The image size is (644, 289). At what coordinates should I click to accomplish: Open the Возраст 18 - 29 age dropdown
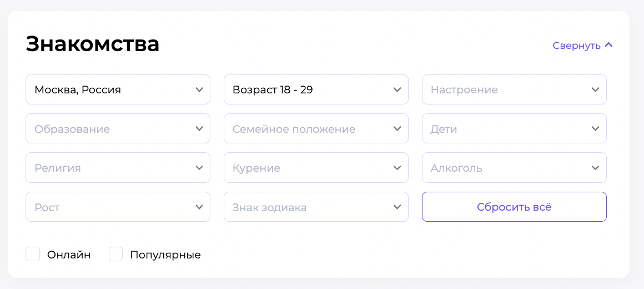(x=316, y=89)
